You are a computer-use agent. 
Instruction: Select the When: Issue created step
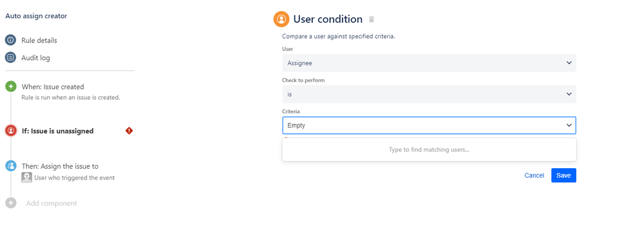(52, 87)
